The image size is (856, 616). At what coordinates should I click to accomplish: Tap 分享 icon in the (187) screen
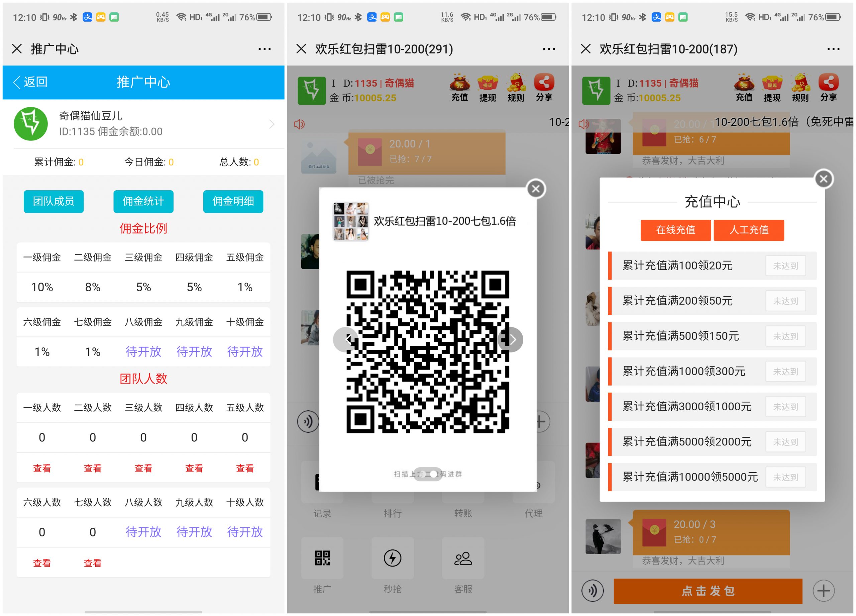(829, 88)
